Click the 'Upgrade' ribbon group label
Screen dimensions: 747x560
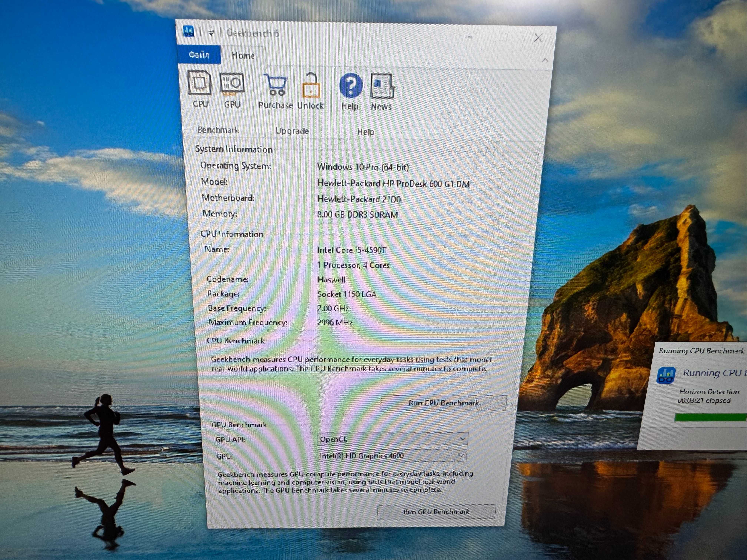[x=292, y=131]
